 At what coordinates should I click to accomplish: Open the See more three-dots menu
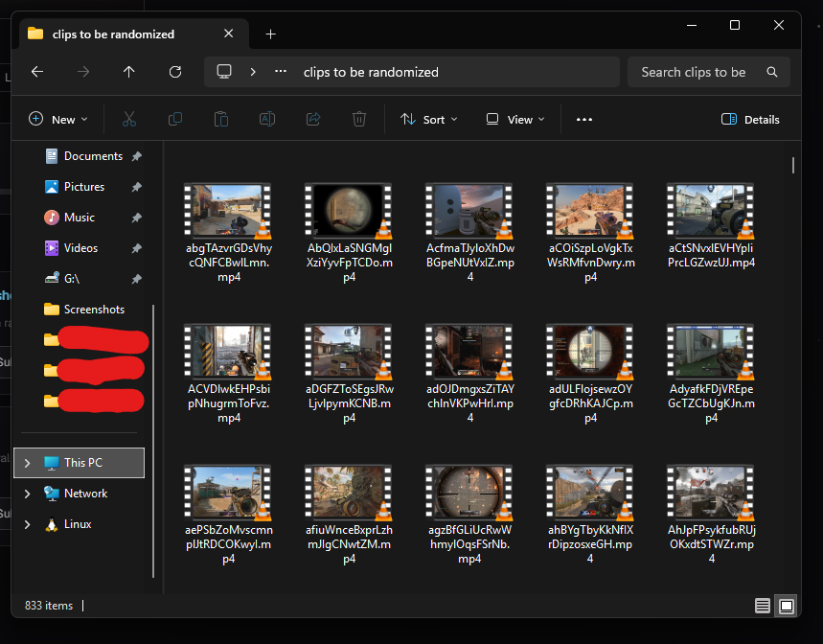pos(584,119)
